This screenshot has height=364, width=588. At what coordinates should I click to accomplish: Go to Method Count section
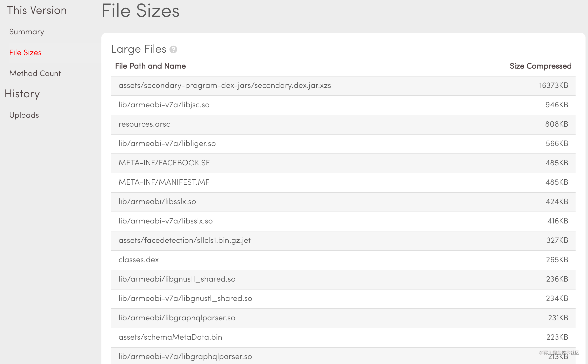(x=35, y=73)
